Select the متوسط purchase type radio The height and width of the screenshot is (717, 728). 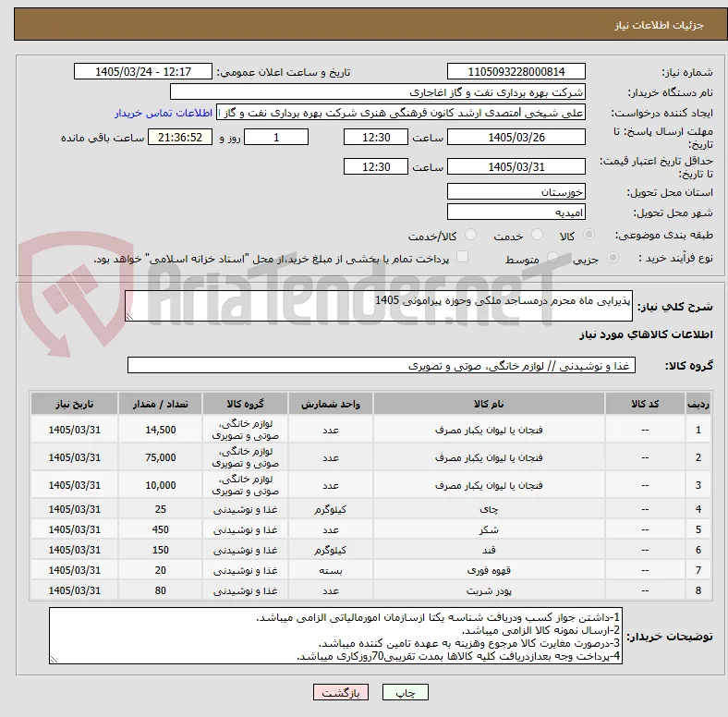[x=552, y=258]
